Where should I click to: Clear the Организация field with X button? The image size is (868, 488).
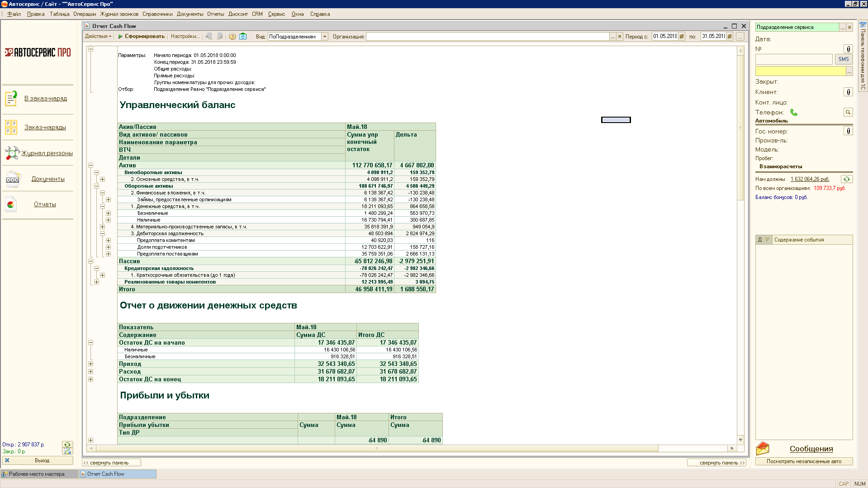pyautogui.click(x=620, y=37)
